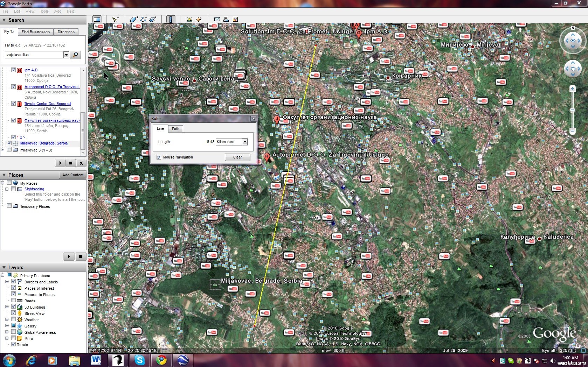
Task: Stop the search results tour
Action: (71, 163)
